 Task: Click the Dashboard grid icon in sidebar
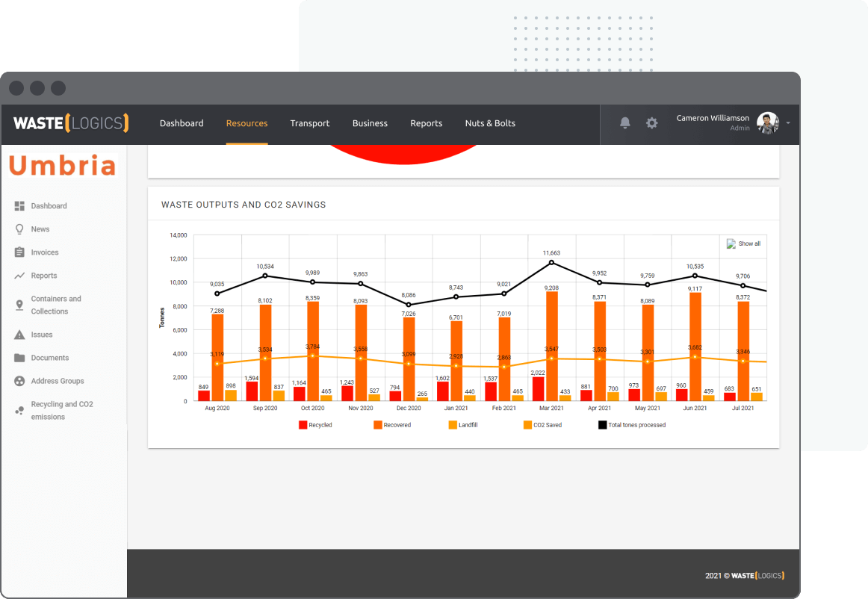pyautogui.click(x=19, y=206)
